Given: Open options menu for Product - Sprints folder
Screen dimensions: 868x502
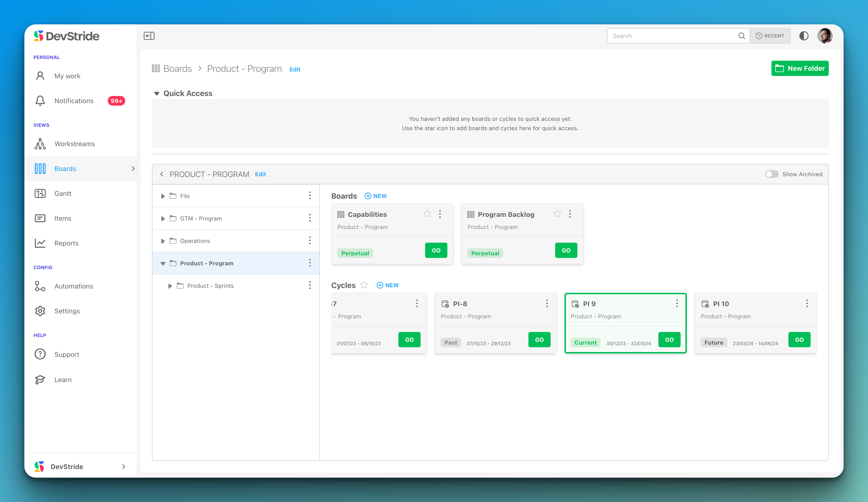Looking at the screenshot, I should tap(310, 285).
